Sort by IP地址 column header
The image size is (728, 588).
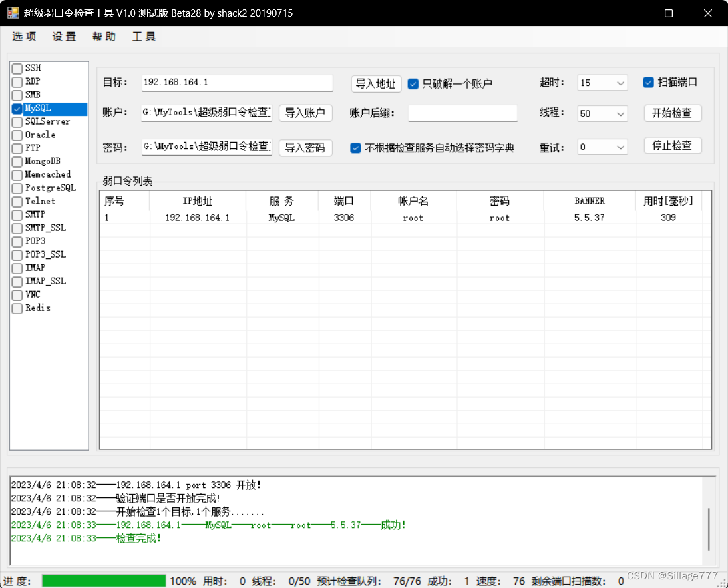point(198,201)
